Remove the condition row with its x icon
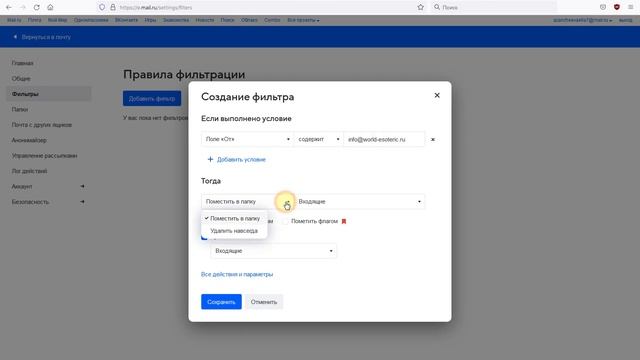640x360 pixels. click(433, 140)
